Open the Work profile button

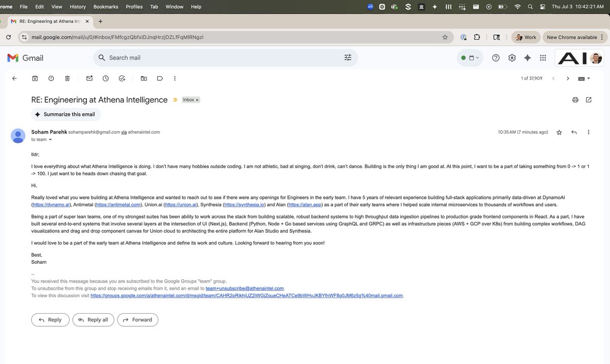click(525, 37)
